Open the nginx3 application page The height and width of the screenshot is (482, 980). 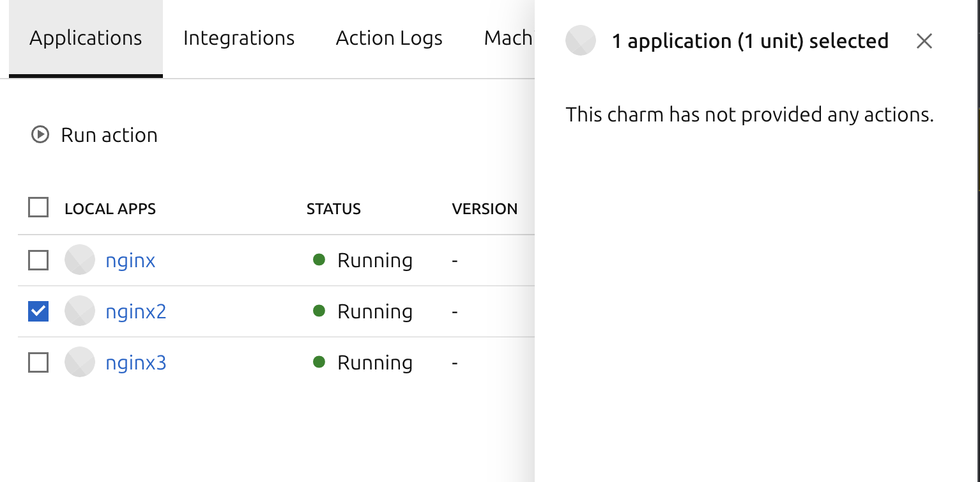(x=135, y=362)
